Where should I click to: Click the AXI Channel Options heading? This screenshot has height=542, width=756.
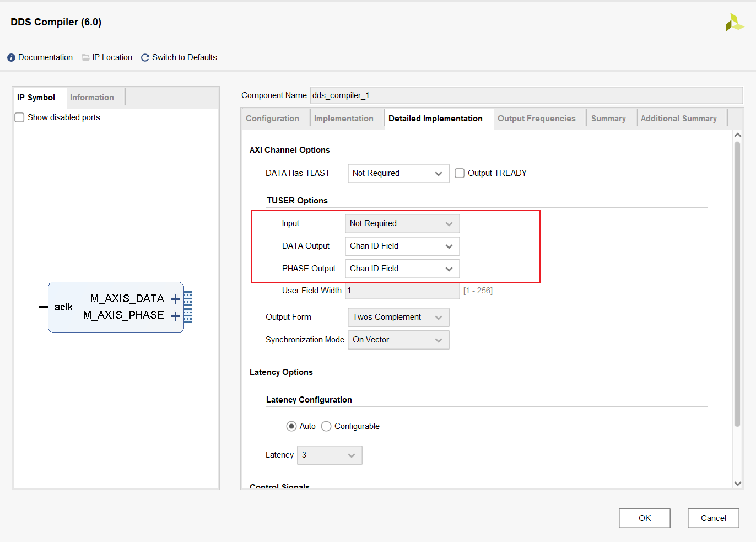(x=290, y=150)
